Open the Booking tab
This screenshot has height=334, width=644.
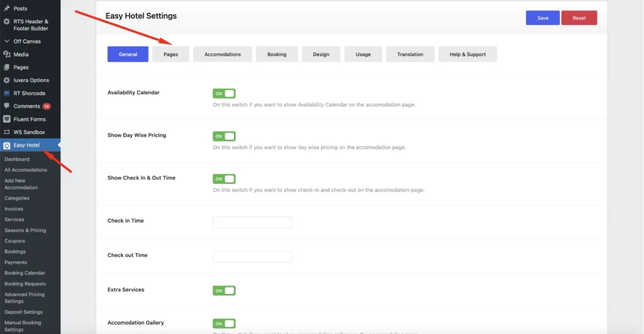277,54
